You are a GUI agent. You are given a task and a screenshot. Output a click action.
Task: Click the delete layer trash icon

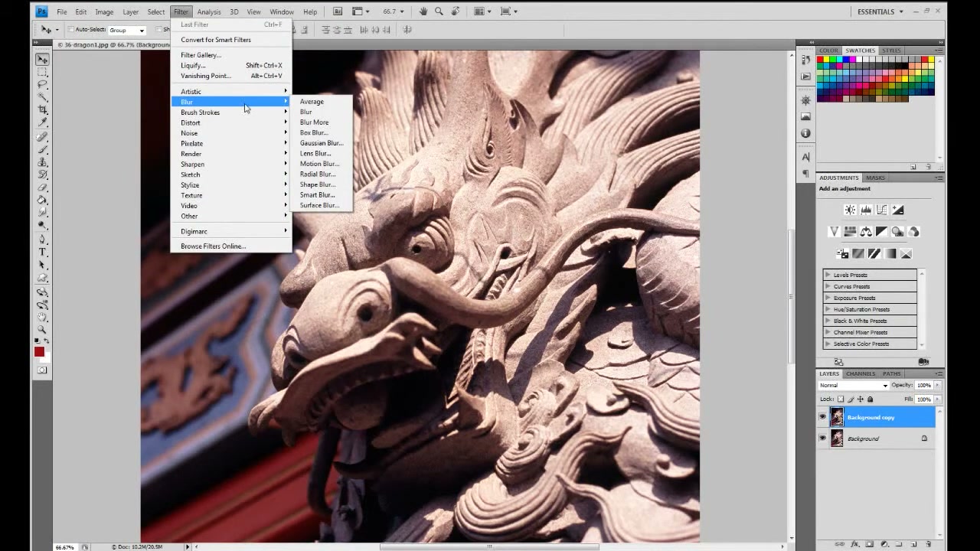[x=929, y=544]
